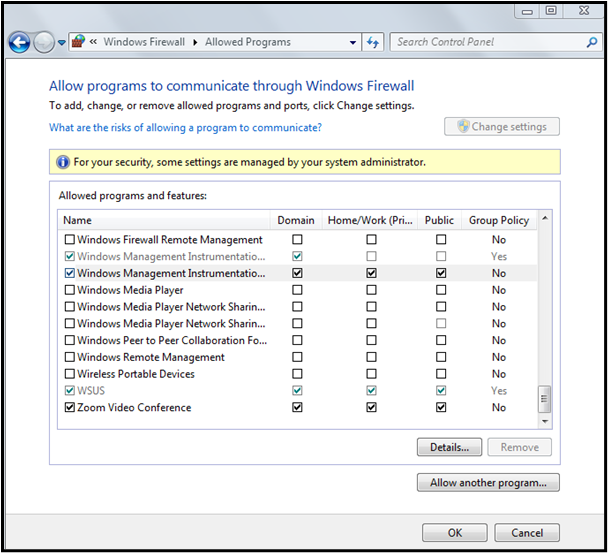Image resolution: width=608 pixels, height=553 pixels.
Task: Tick the Domain box for Windows Remote Management
Action: 297,357
